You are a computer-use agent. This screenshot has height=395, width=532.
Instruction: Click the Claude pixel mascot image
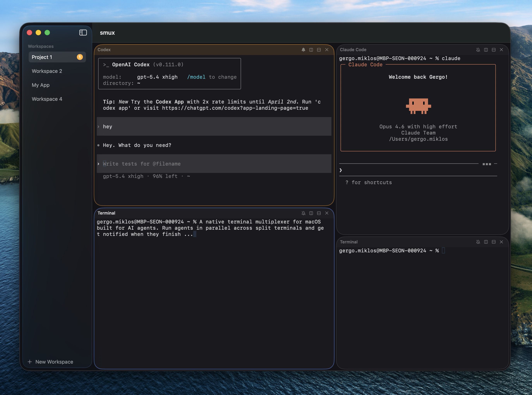click(418, 106)
